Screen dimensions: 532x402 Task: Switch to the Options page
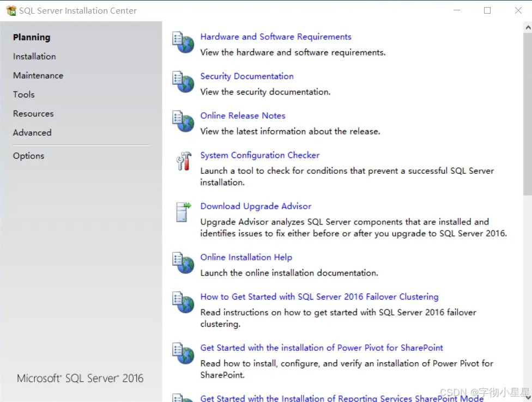click(28, 156)
